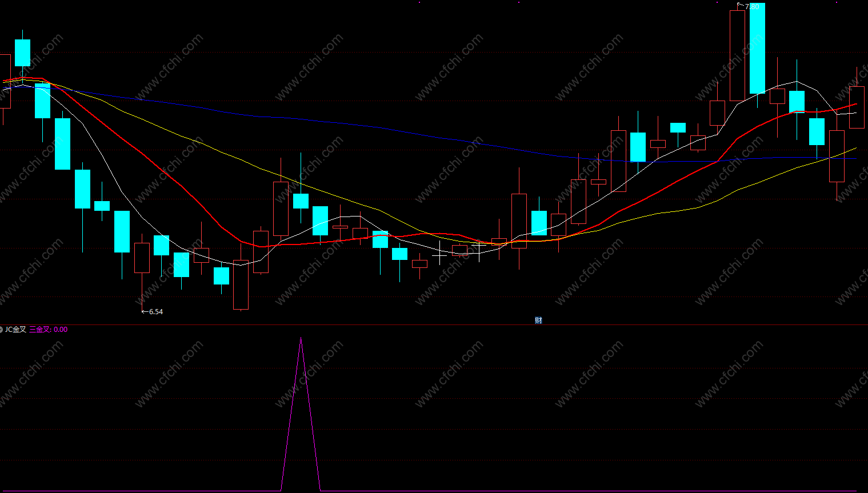The width and height of the screenshot is (868, 493).
Task: Click the first cyan candlestick at top left
Action: [x=22, y=53]
